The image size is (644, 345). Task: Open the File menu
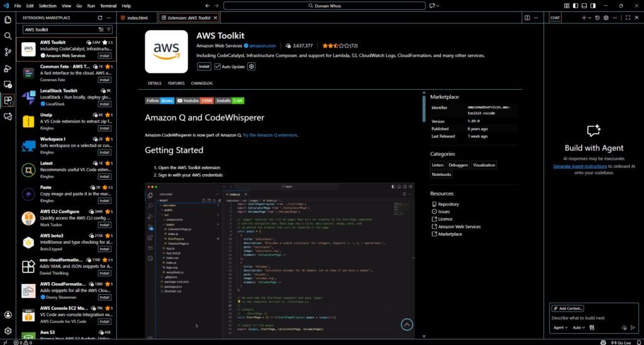tap(17, 6)
